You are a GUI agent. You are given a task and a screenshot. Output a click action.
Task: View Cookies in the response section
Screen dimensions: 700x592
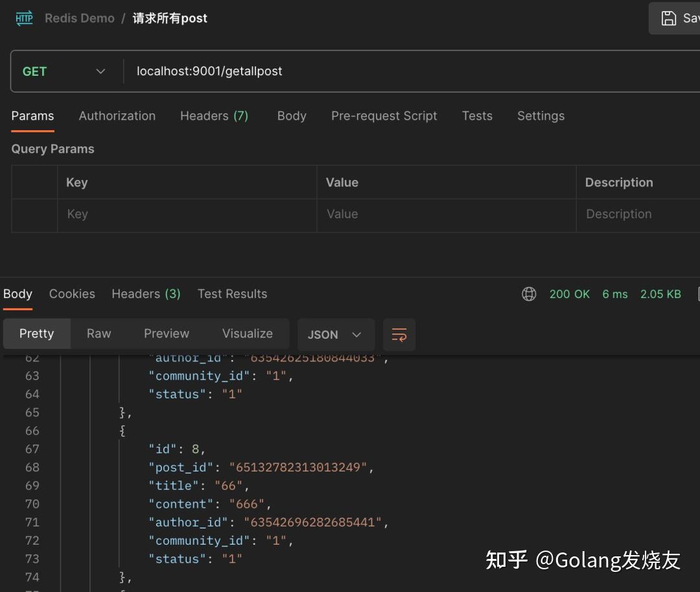coord(72,293)
